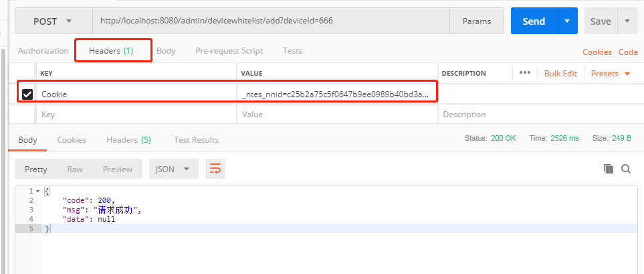Open search in response with magnifier icon
644x274 pixels.
click(x=626, y=169)
